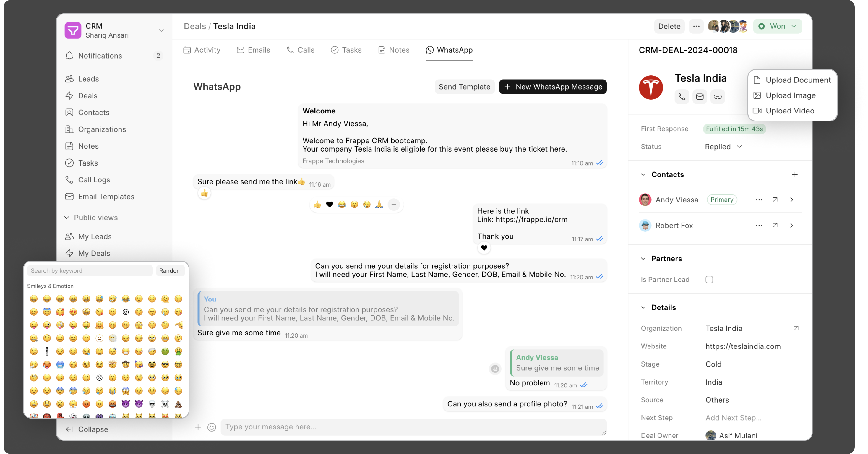The width and height of the screenshot is (868, 454).
Task: Click the assigned users avatar group
Action: tap(728, 26)
